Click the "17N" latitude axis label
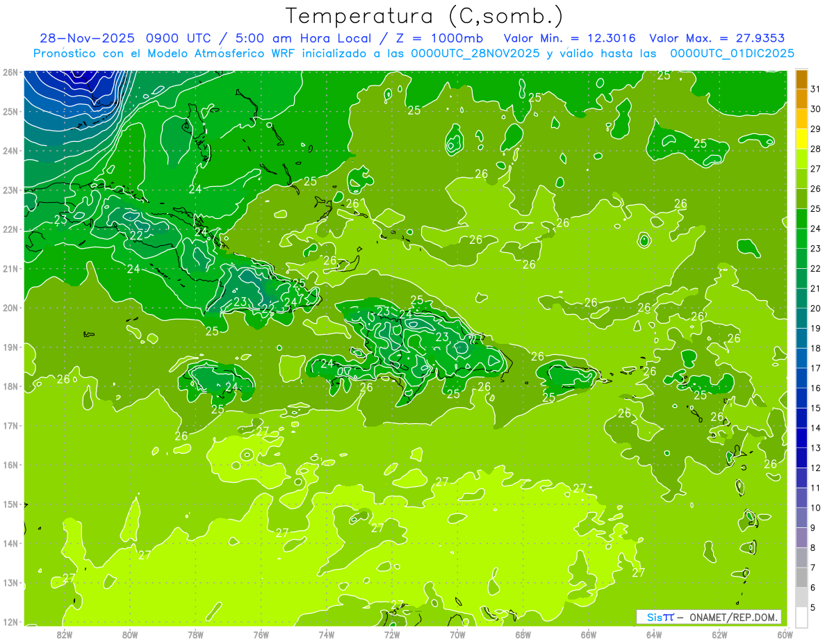 [10, 426]
